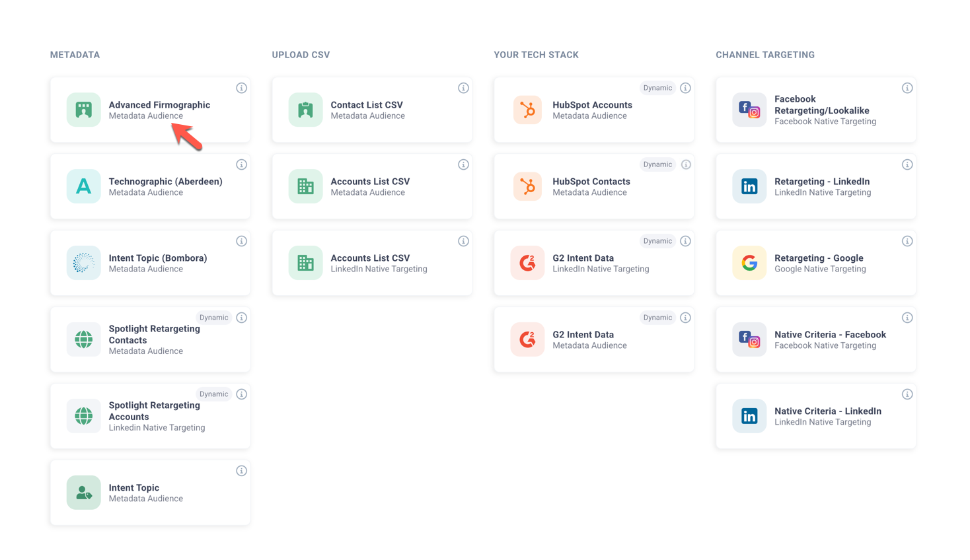Open info icon on Advanced Firmographic card
Image resolution: width=970 pixels, height=560 pixels.
(x=241, y=88)
